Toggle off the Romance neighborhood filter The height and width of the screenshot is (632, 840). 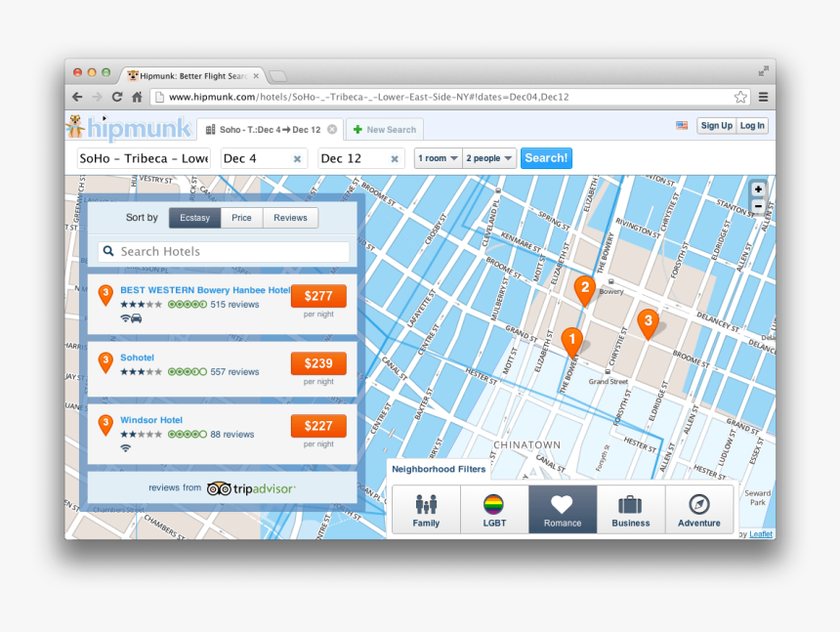[562, 504]
